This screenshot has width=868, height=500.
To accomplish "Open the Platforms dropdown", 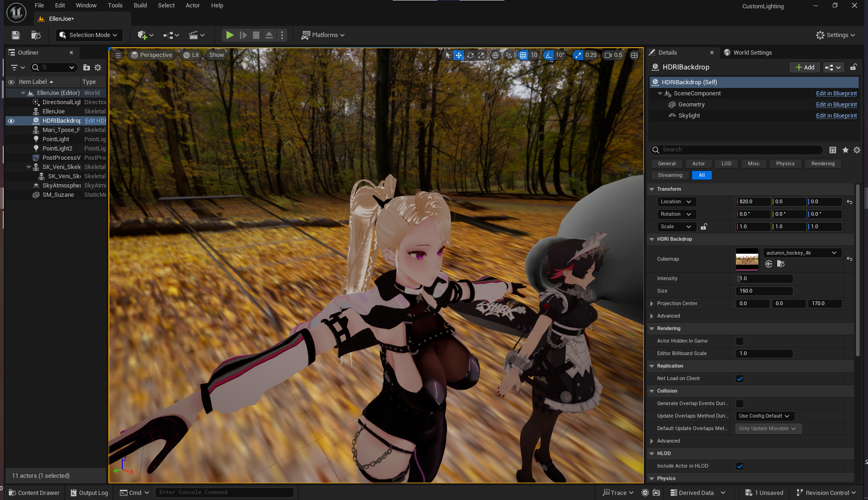I will [323, 35].
